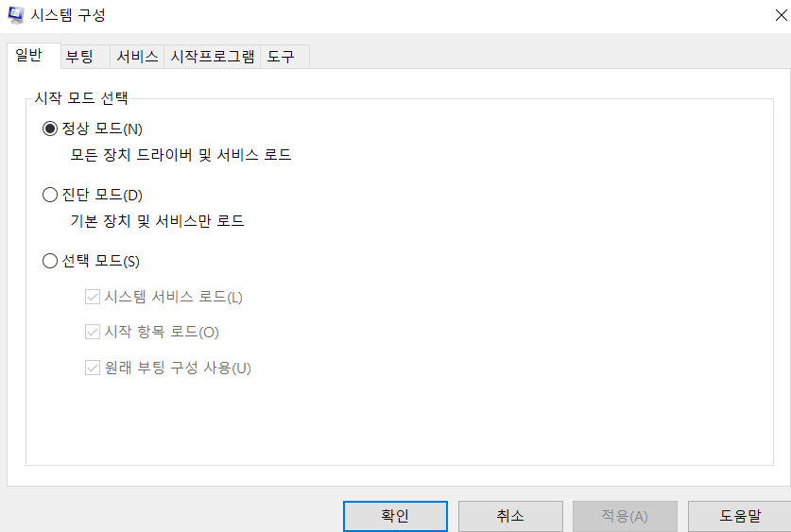
Task: Open help with the 도움말 button
Action: 740,516
